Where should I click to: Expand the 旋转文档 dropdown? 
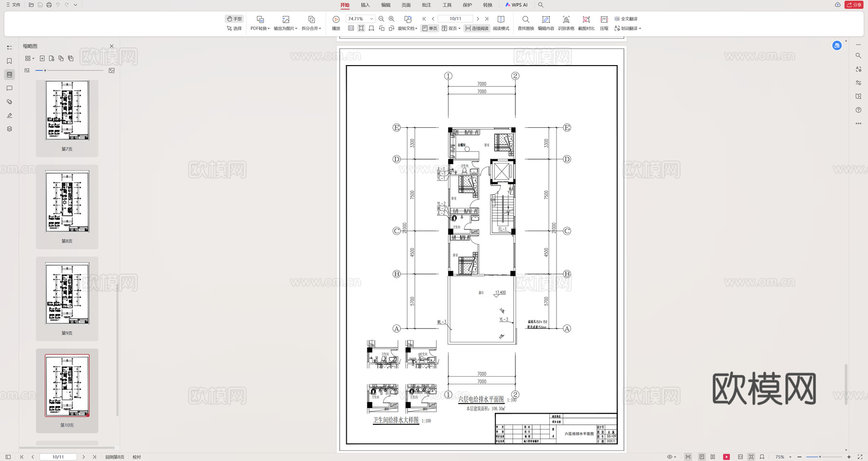407,23
